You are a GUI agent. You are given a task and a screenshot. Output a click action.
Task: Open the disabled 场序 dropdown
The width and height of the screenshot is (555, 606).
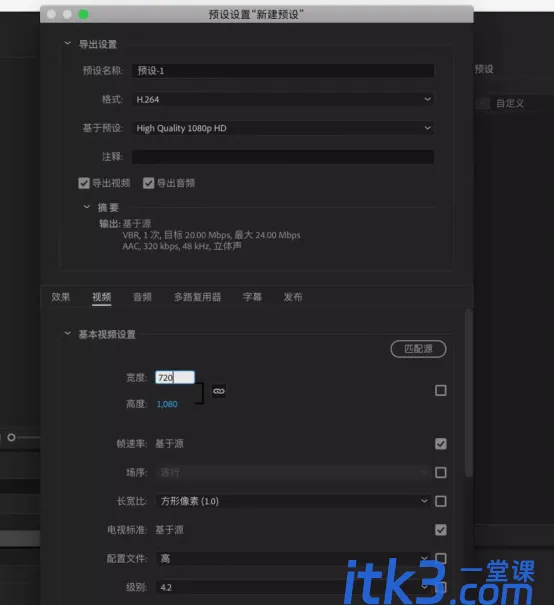click(293, 472)
